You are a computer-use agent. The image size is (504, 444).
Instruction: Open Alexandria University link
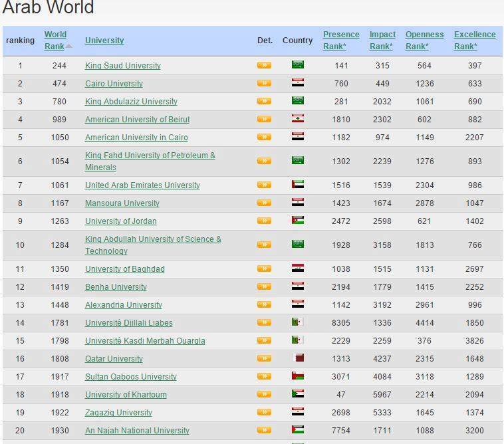coord(124,305)
